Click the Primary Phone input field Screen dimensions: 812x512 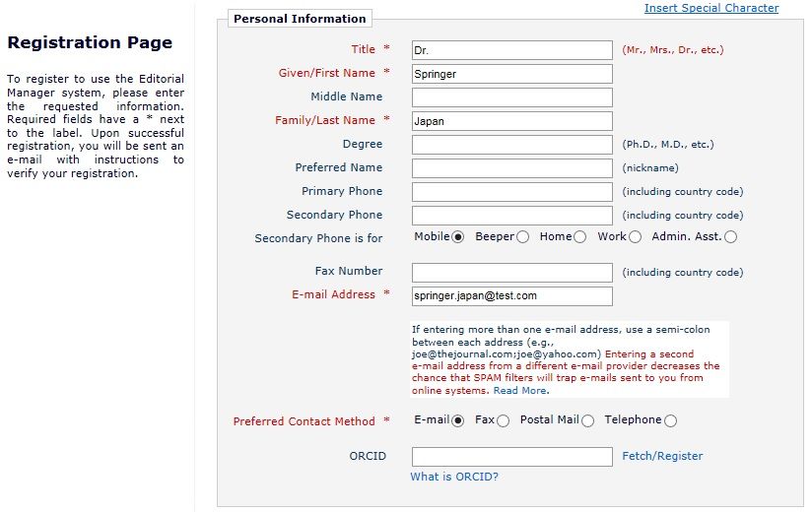[512, 192]
